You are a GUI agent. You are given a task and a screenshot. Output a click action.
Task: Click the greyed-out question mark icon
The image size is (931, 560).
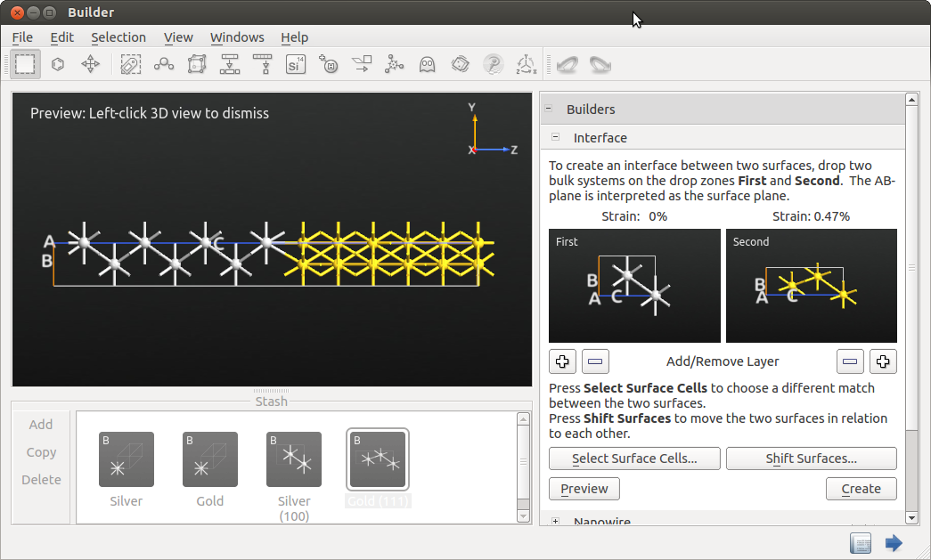click(493, 64)
